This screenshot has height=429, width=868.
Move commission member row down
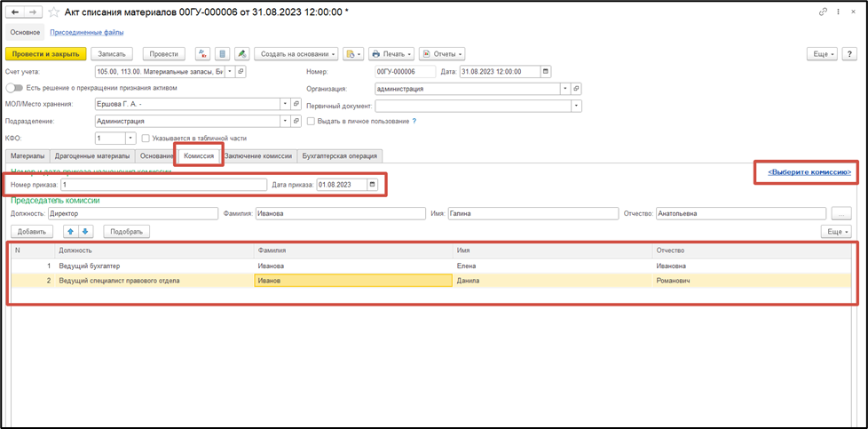coord(86,231)
